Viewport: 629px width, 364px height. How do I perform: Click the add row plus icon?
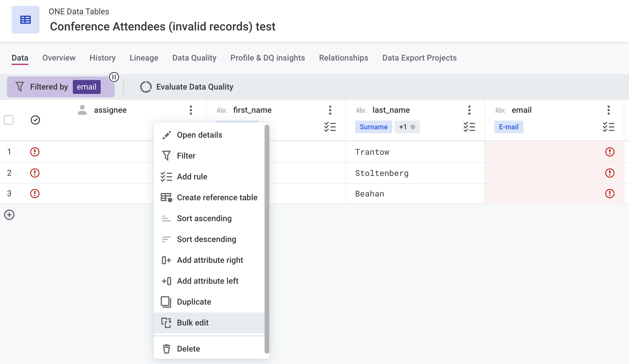[x=9, y=215]
